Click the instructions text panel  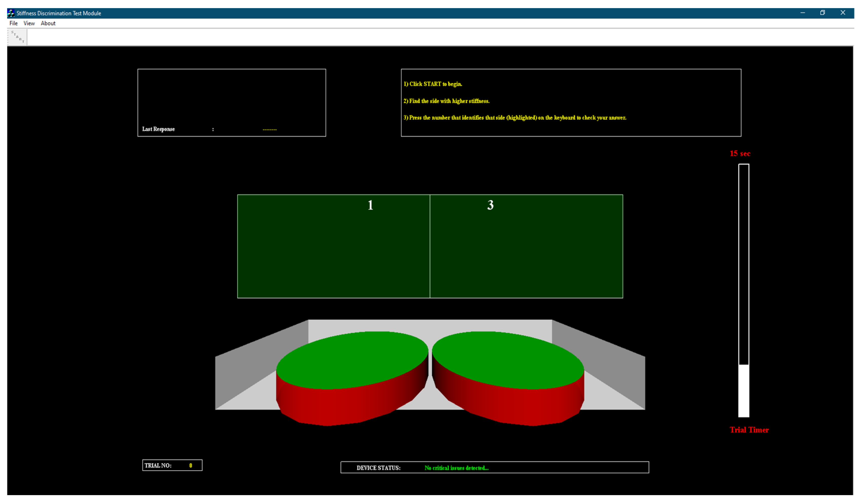pos(571,103)
